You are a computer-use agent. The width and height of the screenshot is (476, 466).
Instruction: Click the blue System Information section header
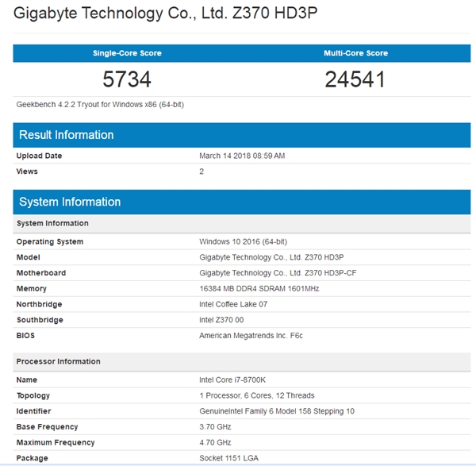[70, 202]
